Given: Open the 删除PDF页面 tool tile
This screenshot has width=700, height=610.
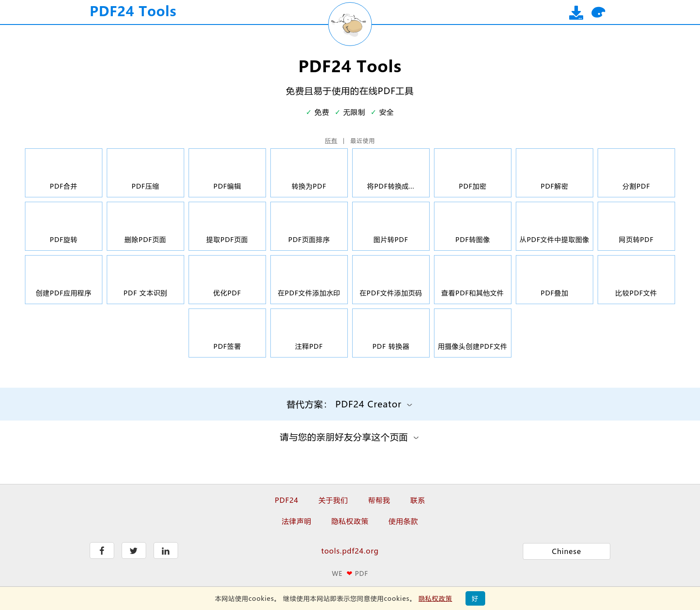Looking at the screenshot, I should [x=145, y=226].
